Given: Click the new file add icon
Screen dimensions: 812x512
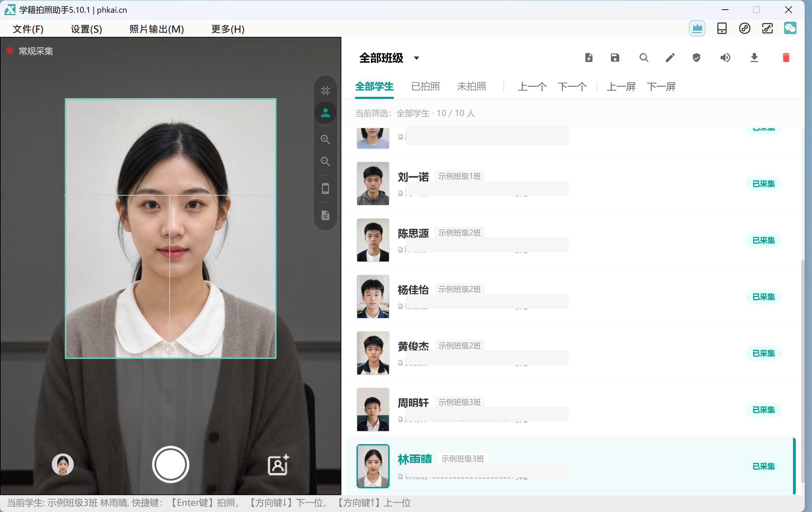Looking at the screenshot, I should coord(589,58).
